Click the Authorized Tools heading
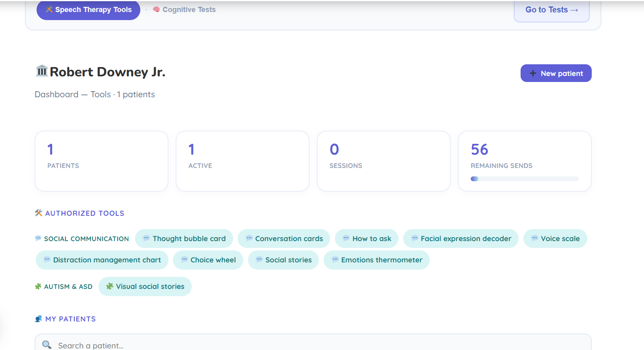The image size is (644, 350). tap(85, 213)
